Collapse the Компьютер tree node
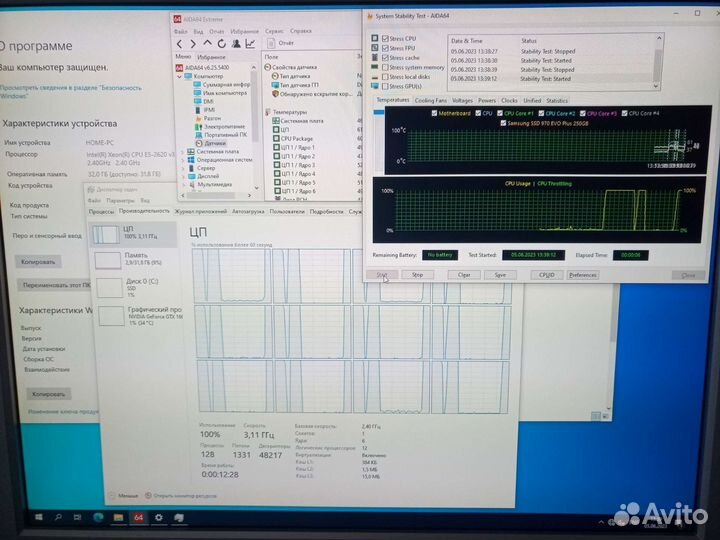 pyautogui.click(x=180, y=77)
